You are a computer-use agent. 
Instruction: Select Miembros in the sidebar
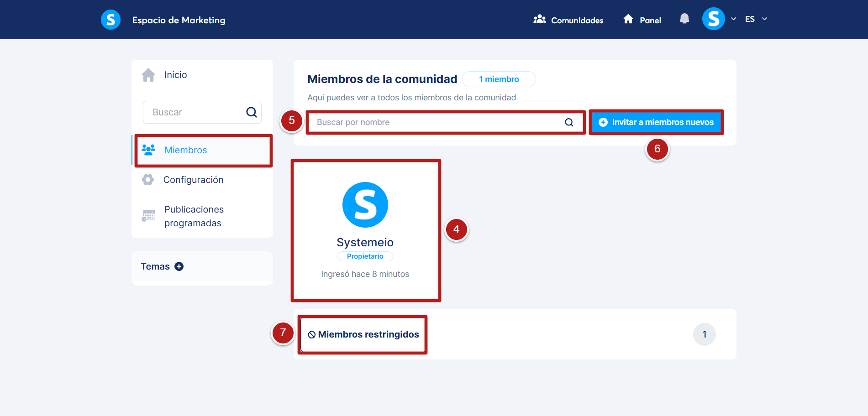pyautogui.click(x=202, y=150)
